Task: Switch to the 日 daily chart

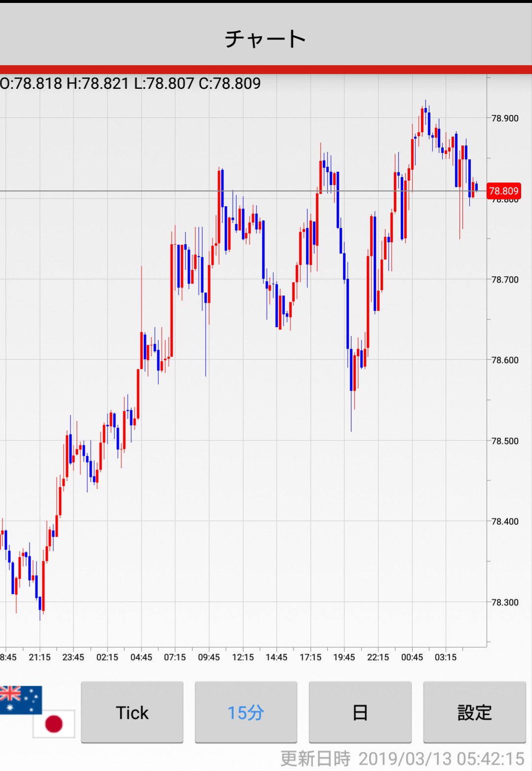Action: click(360, 712)
